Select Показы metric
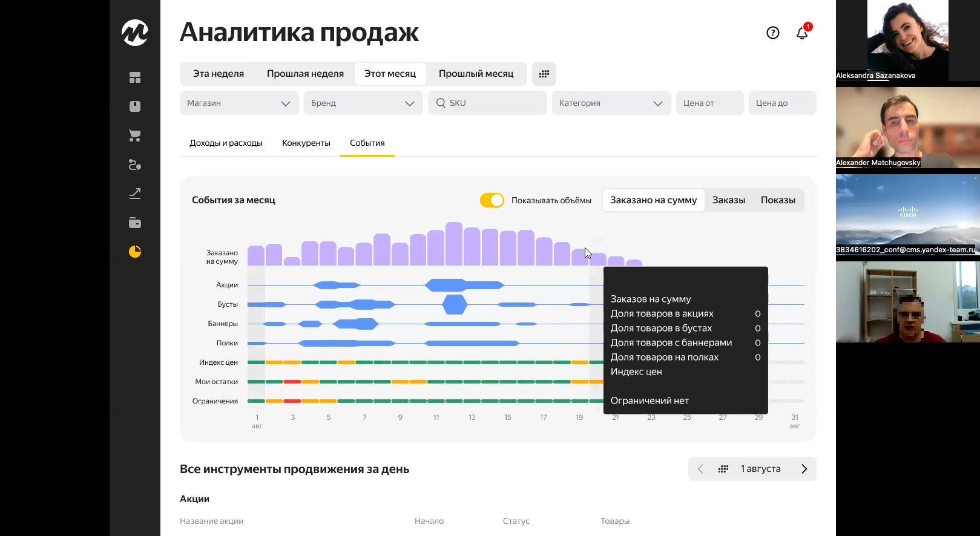 click(x=778, y=200)
